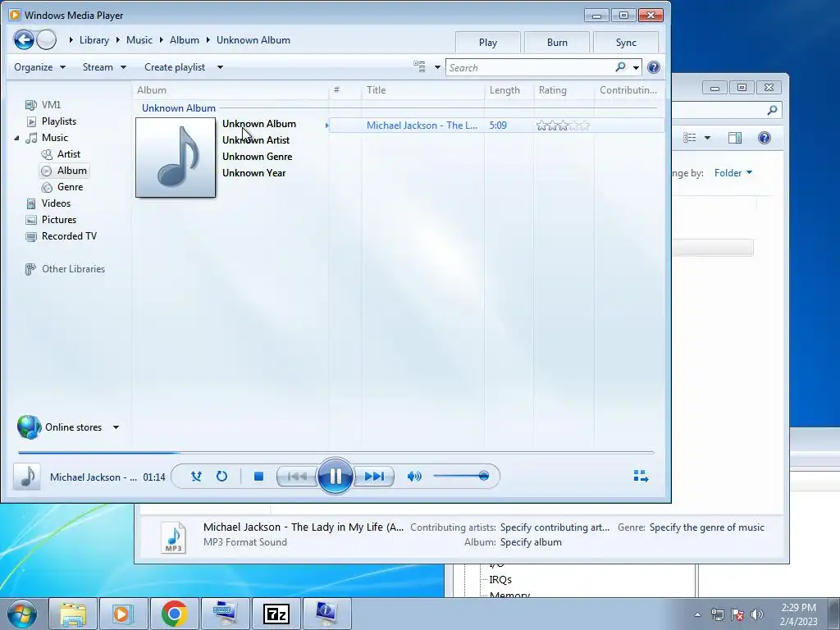Open the View options icon in Media Player
Image resolution: width=840 pixels, height=630 pixels.
(x=419, y=67)
